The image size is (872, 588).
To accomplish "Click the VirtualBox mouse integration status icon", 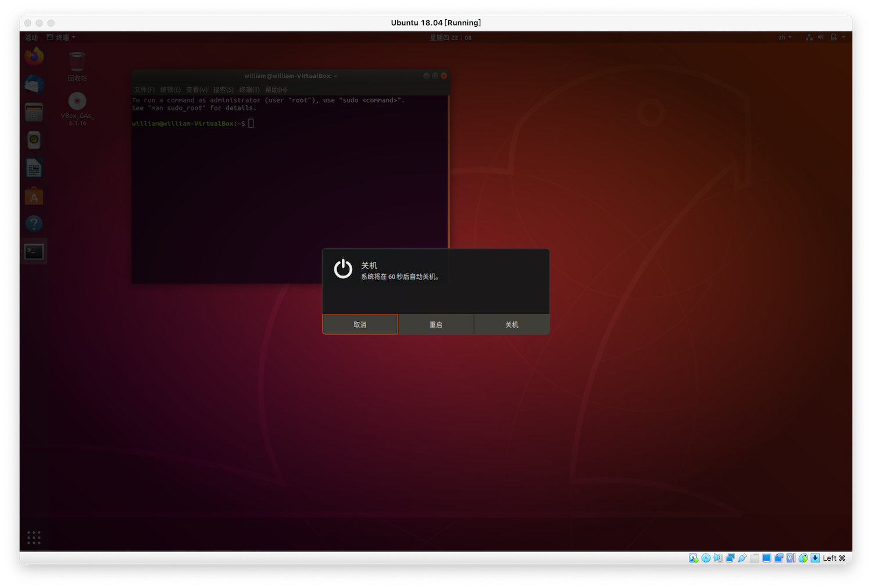I will (803, 558).
